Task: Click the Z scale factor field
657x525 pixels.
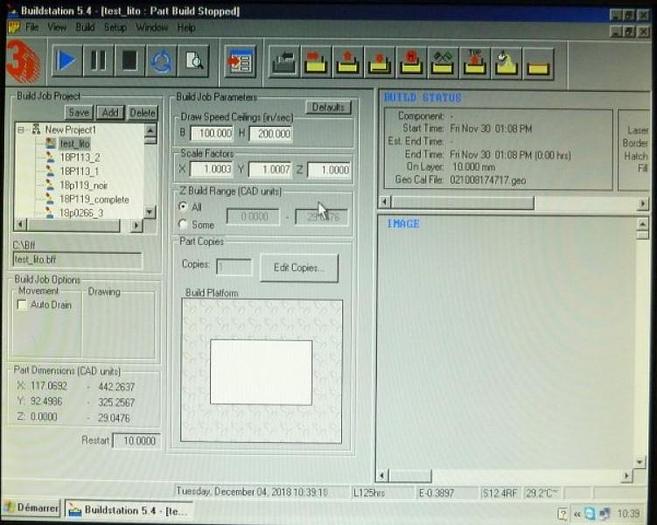Action: [x=329, y=169]
